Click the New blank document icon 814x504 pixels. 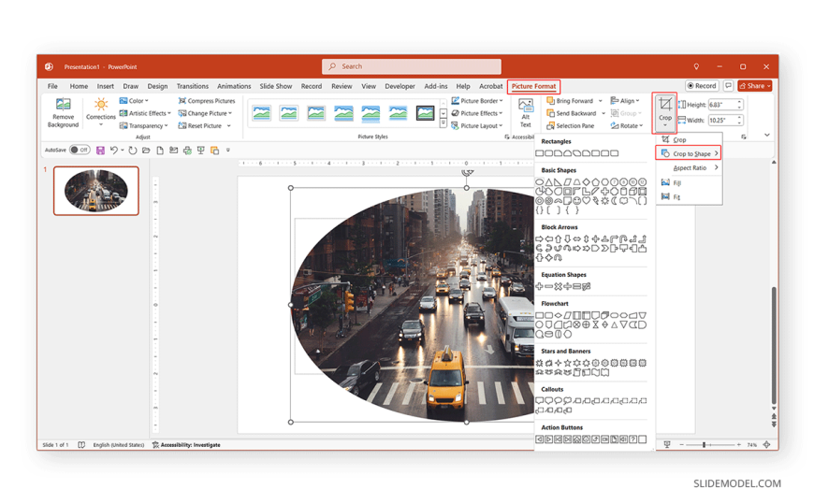[x=160, y=151]
